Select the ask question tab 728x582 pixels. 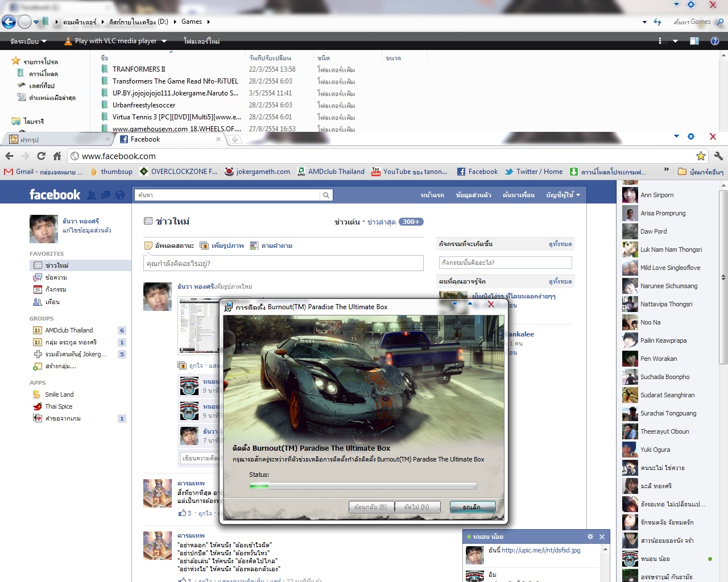point(271,246)
